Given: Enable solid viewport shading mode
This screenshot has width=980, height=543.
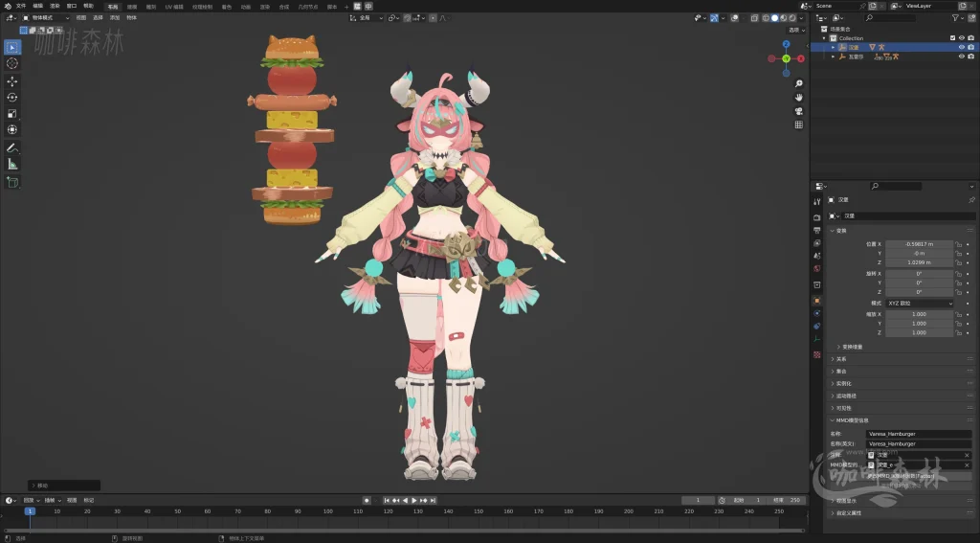Looking at the screenshot, I should click(x=775, y=18).
